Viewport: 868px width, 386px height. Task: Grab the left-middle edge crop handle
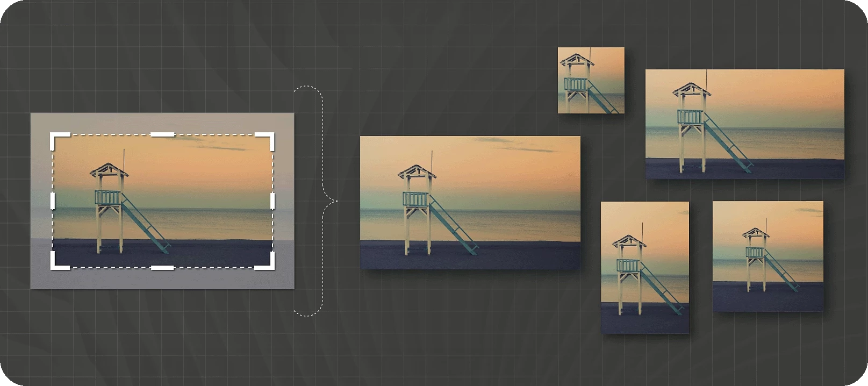(x=53, y=201)
